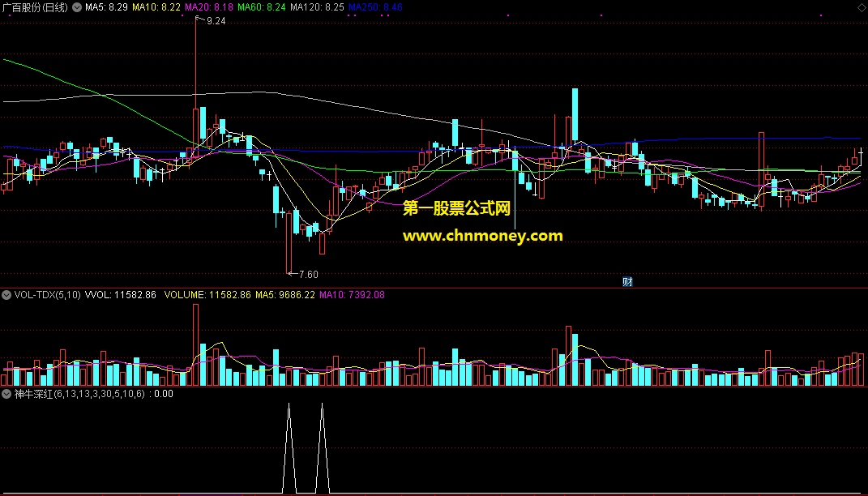Expand the VOL-TDX indicator dropdown arrow
Screen dimensions: 868x496
[x=6, y=295]
